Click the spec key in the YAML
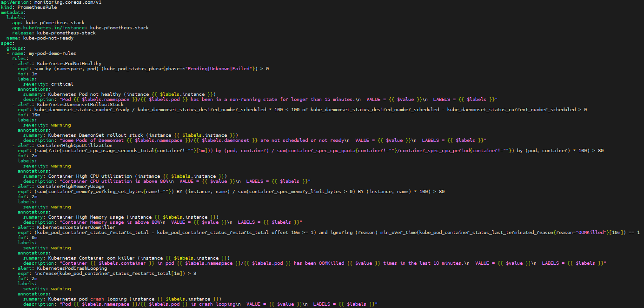Screen dimensions: 644x308 tap(7, 43)
